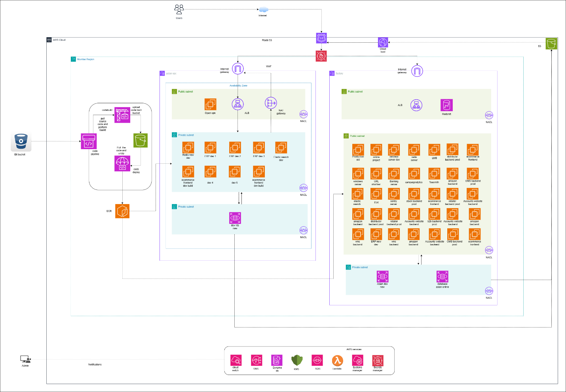Select the Mumbai Region label
Image resolution: width=566 pixels, height=392 pixels.
coord(85,59)
